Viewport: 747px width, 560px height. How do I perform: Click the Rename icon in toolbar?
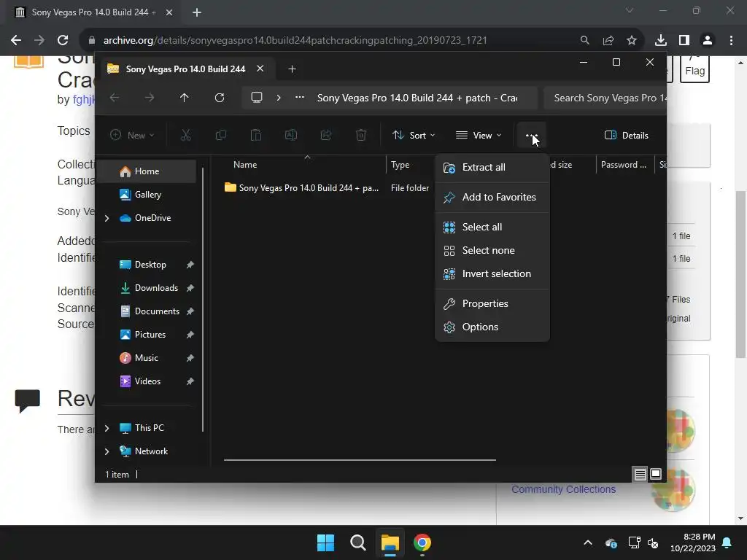tap(290, 135)
